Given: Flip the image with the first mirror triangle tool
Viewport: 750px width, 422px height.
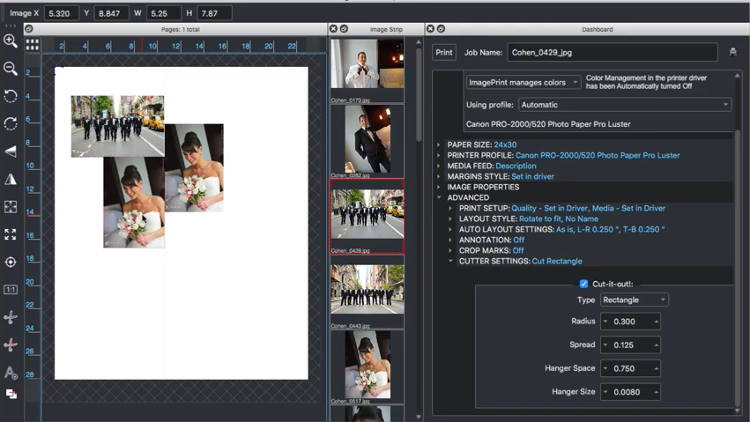Looking at the screenshot, I should 11,152.
